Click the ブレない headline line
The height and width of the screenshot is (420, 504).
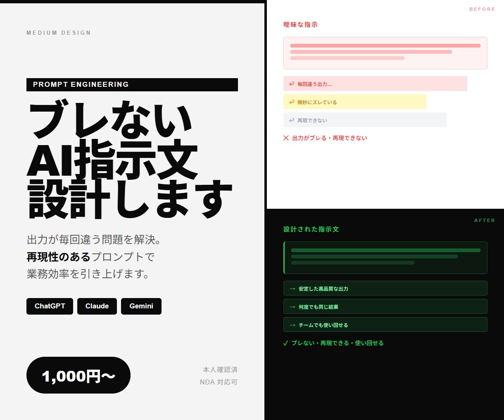(111, 120)
